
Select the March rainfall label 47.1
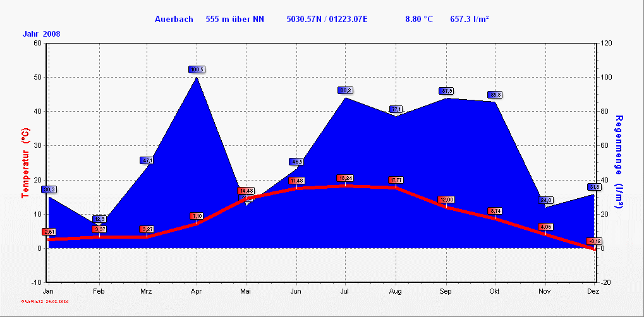[147, 160]
